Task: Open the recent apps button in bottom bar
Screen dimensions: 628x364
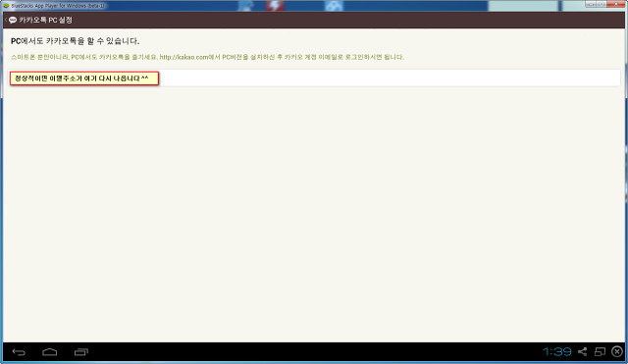Action: coord(81,352)
